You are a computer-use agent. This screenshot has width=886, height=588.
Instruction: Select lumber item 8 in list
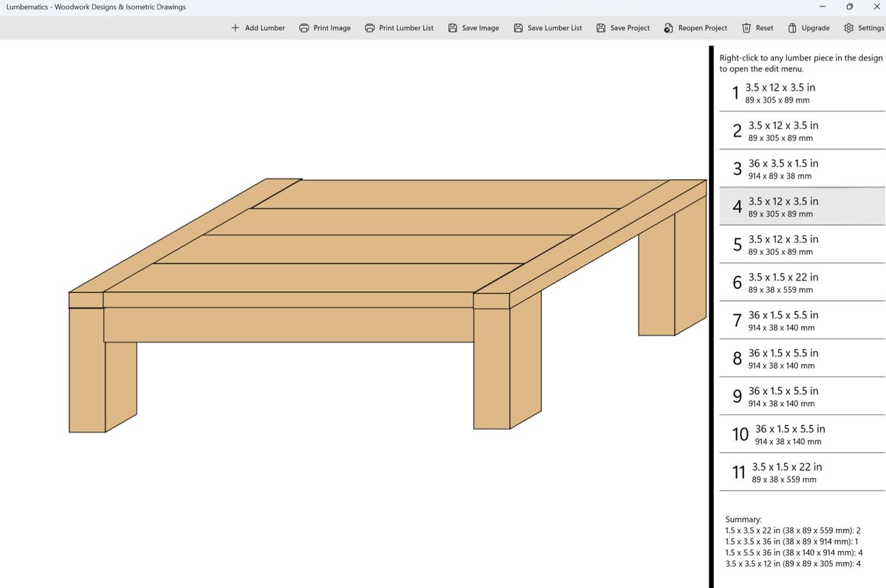coord(802,359)
